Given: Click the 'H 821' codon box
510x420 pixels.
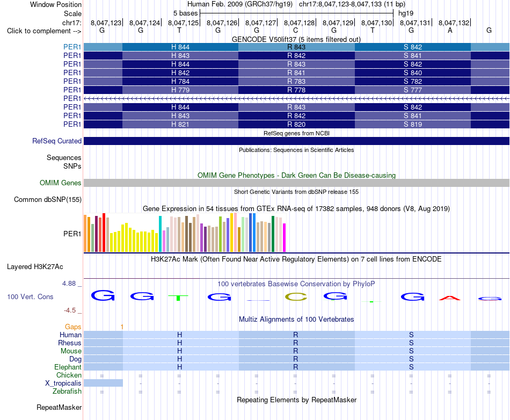Looking at the screenshot, I should coord(180,124).
